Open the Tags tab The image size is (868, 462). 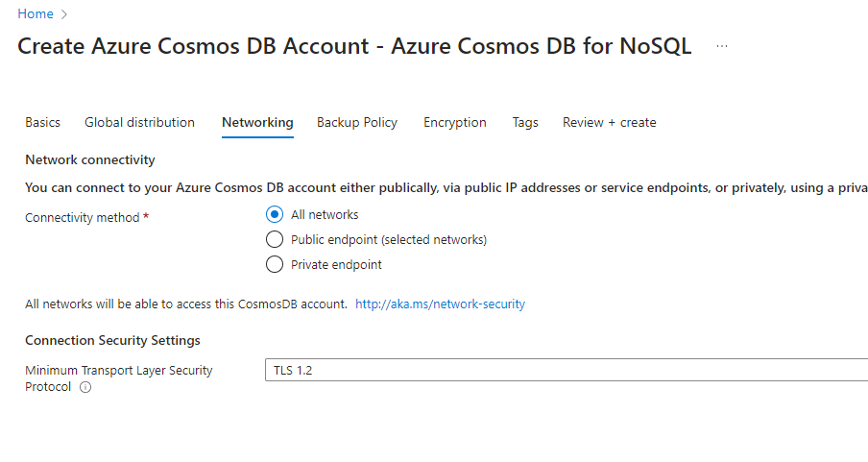[x=525, y=122]
